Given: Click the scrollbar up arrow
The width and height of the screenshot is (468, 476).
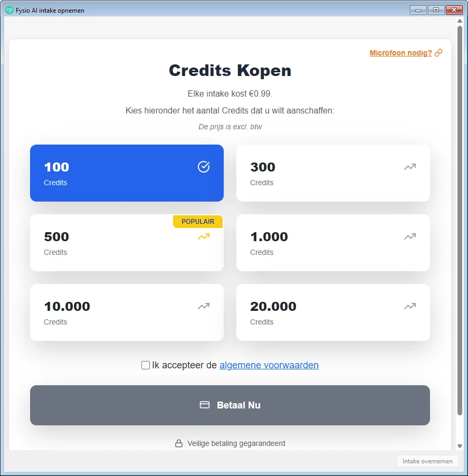Looking at the screenshot, I should pyautogui.click(x=460, y=21).
